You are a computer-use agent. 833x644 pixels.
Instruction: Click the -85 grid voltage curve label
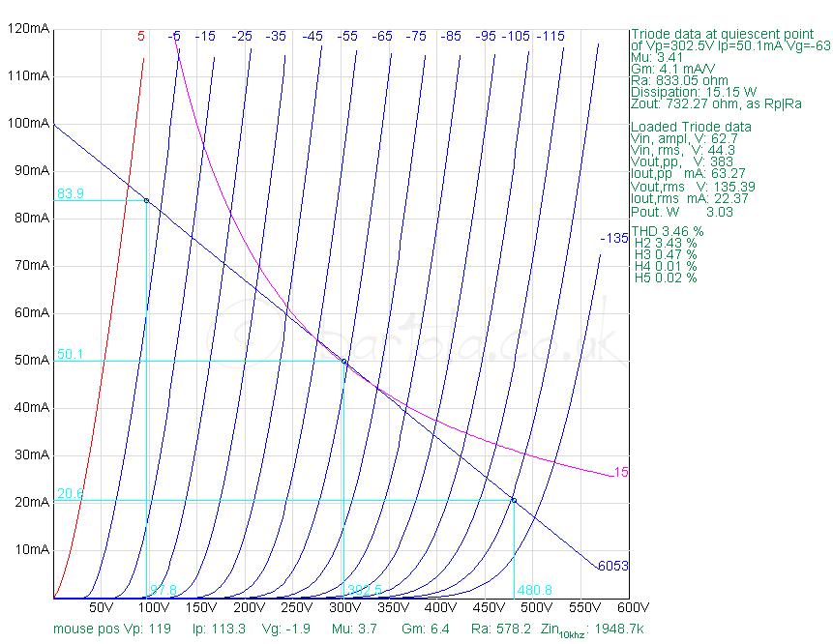click(451, 36)
